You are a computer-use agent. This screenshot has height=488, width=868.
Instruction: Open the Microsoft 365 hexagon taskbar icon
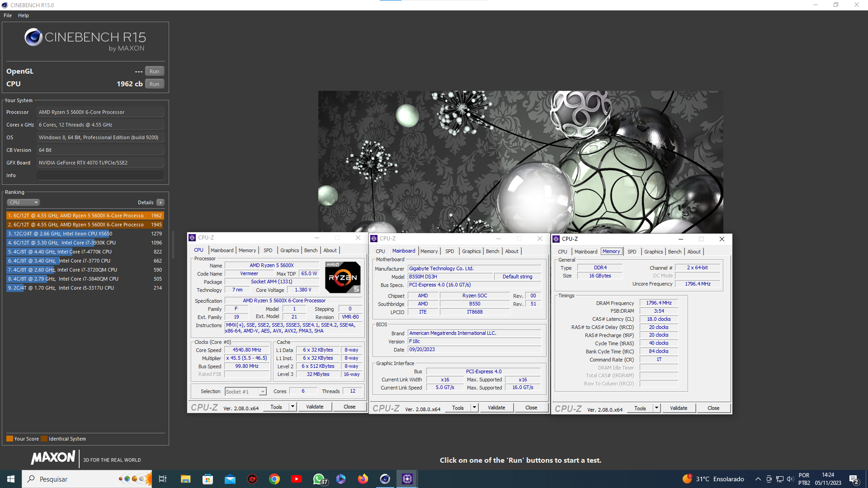coord(341,479)
